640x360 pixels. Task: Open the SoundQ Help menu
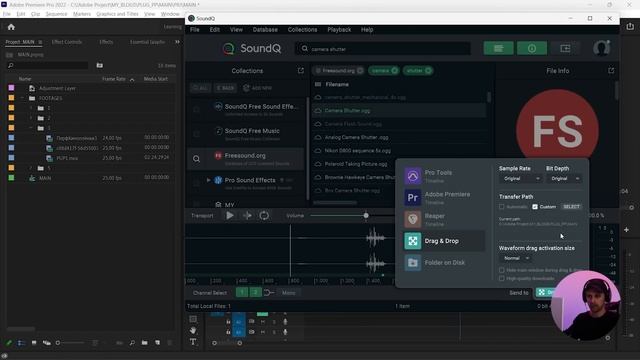367,30
